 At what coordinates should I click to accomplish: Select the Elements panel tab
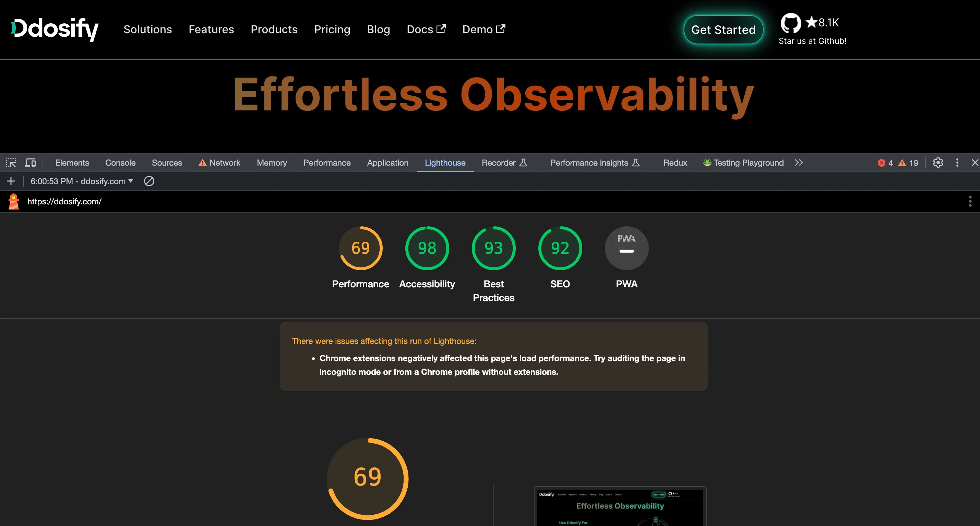click(71, 163)
